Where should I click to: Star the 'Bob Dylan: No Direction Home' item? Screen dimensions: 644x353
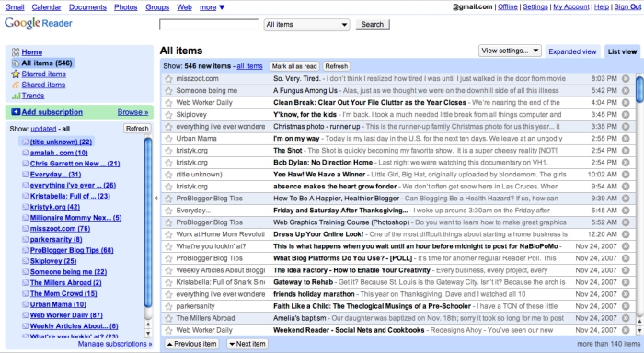coord(168,163)
